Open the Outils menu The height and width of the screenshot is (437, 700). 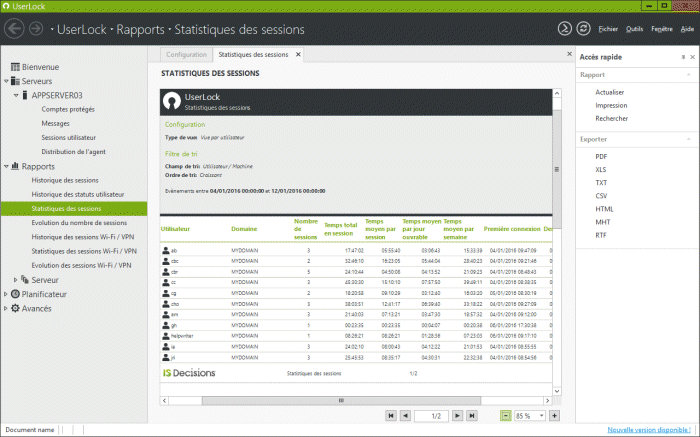point(634,29)
